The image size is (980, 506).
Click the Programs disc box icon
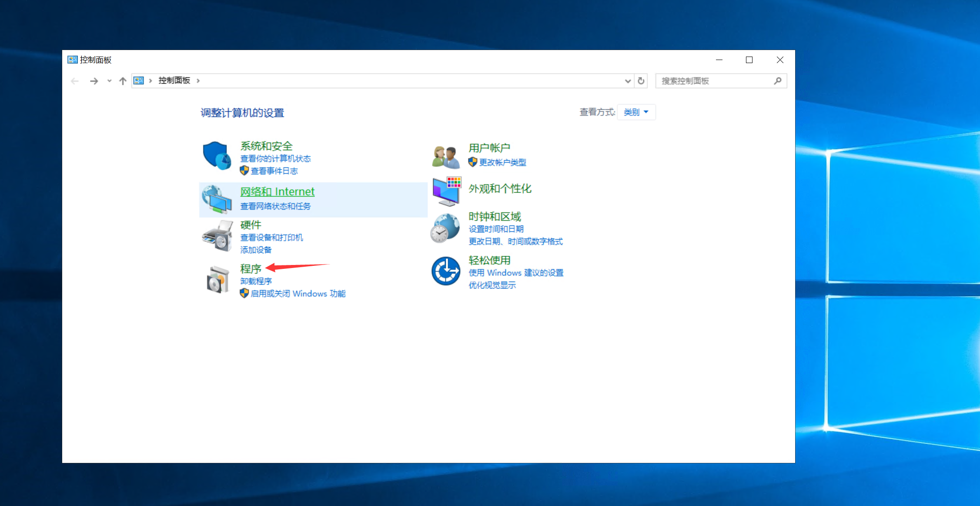pos(217,280)
